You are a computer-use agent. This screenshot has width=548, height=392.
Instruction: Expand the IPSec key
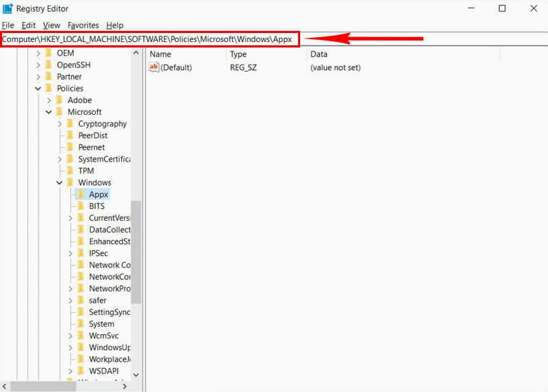click(x=70, y=253)
